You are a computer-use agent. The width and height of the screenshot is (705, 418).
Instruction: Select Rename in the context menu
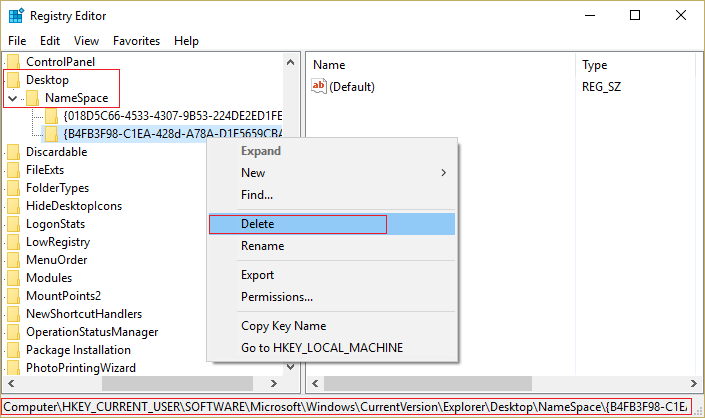tap(262, 246)
